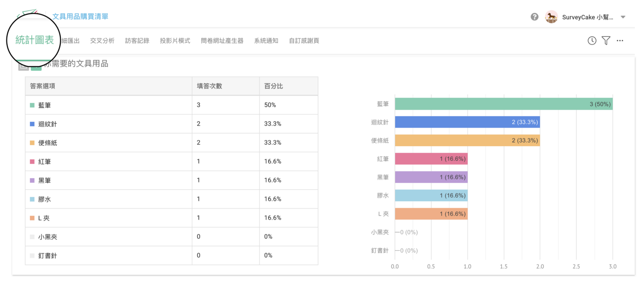Open the funnel filter icon
This screenshot has width=644, height=283.
pyautogui.click(x=606, y=41)
